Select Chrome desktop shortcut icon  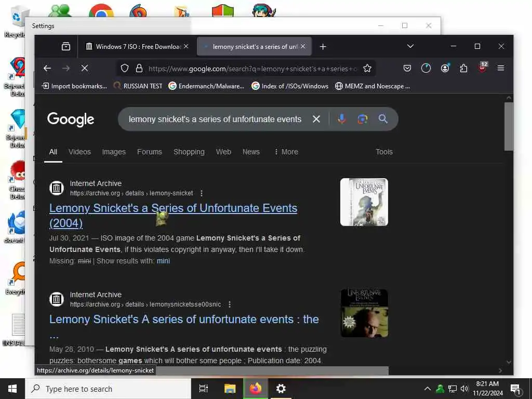[x=101, y=10]
